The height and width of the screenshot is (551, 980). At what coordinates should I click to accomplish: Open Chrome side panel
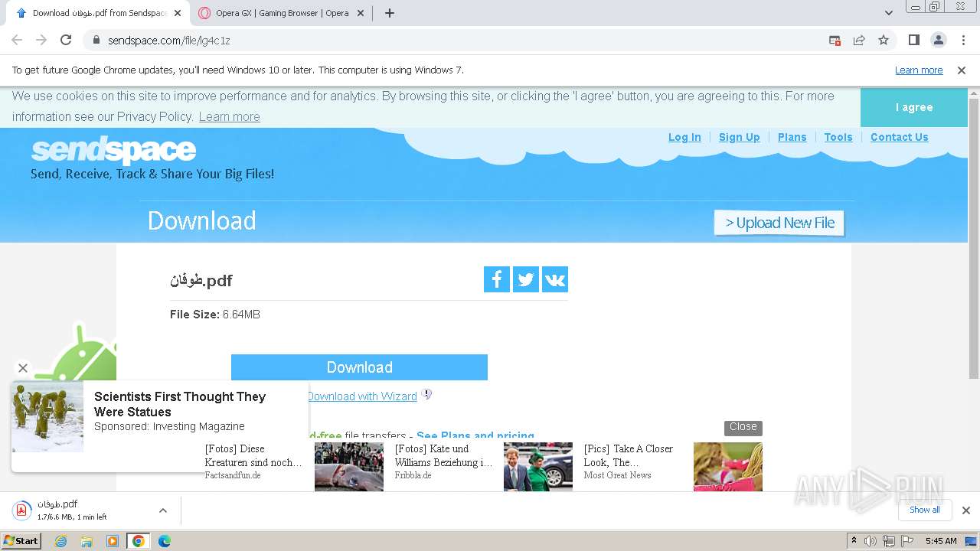pyautogui.click(x=913, y=40)
